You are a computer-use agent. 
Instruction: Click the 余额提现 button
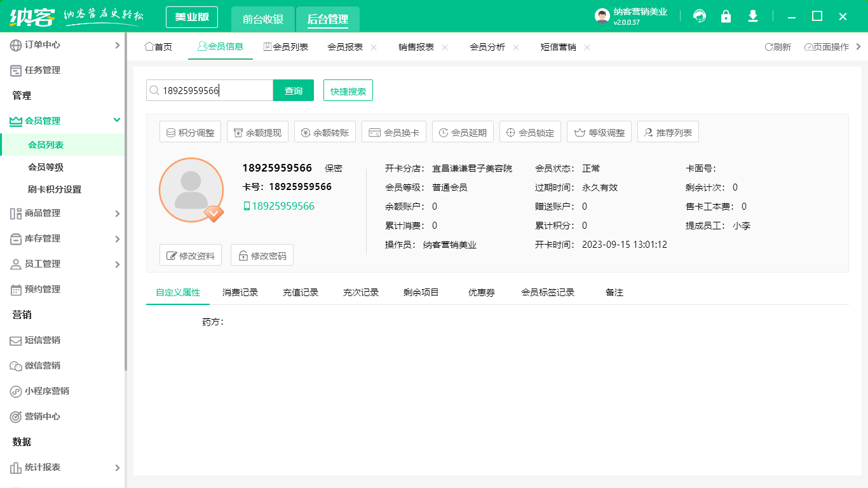click(x=258, y=132)
